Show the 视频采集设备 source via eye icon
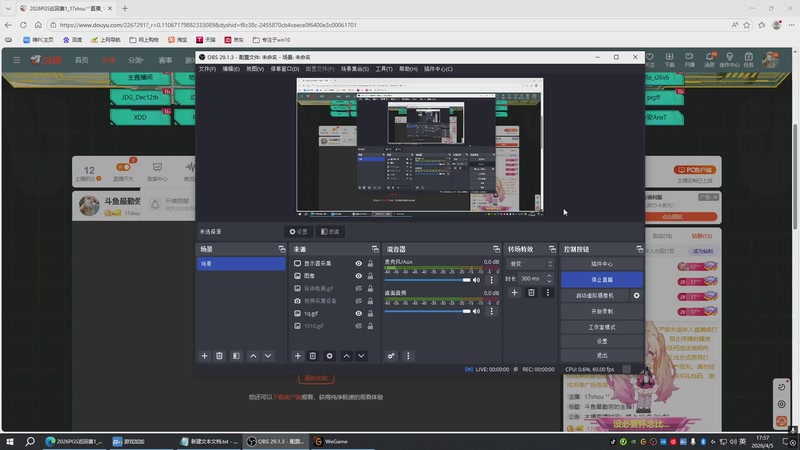This screenshot has width=800, height=450. (x=359, y=301)
